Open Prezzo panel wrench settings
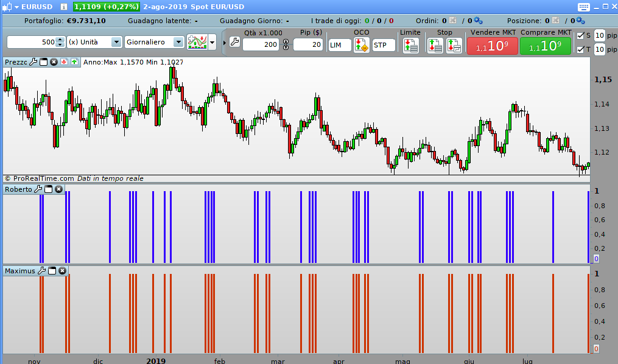618x364 pixels. tap(33, 62)
